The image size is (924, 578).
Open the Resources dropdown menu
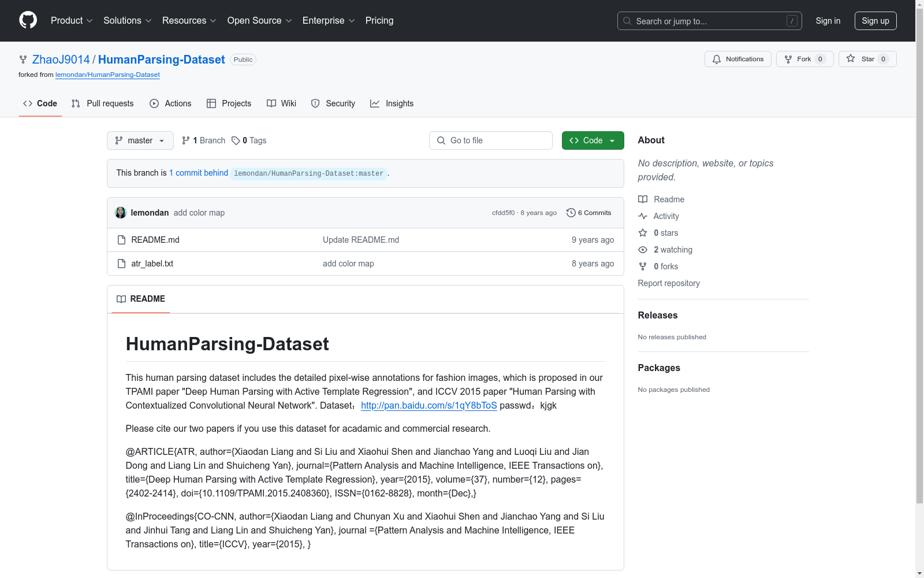[x=189, y=21]
